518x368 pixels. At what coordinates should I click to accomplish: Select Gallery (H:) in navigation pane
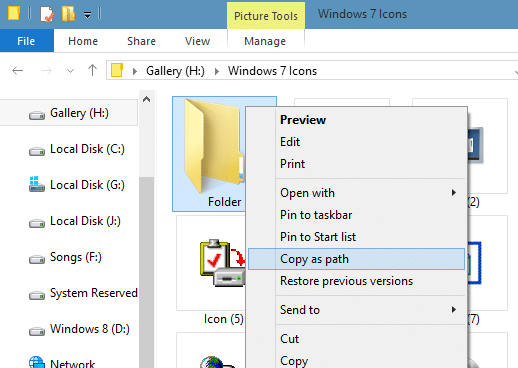click(68, 113)
